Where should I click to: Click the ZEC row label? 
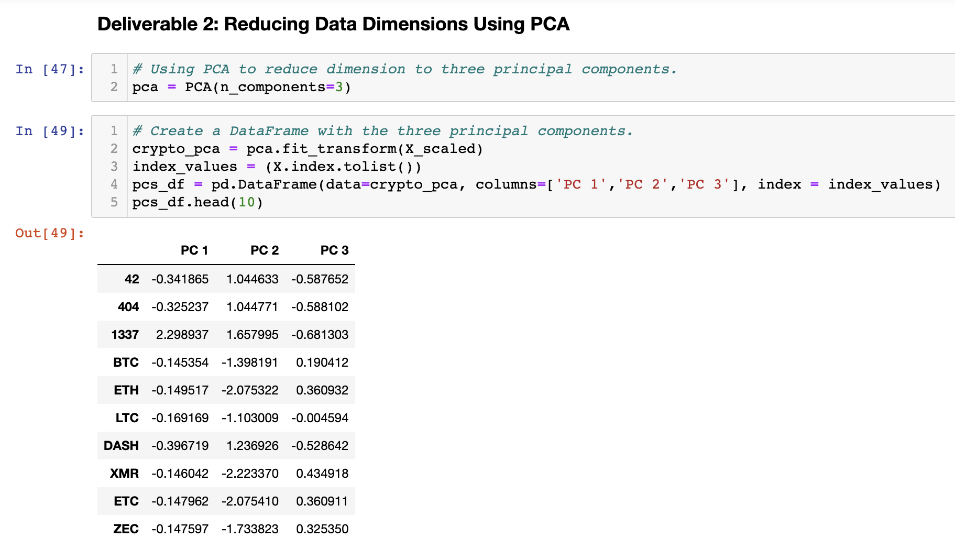[x=126, y=529]
